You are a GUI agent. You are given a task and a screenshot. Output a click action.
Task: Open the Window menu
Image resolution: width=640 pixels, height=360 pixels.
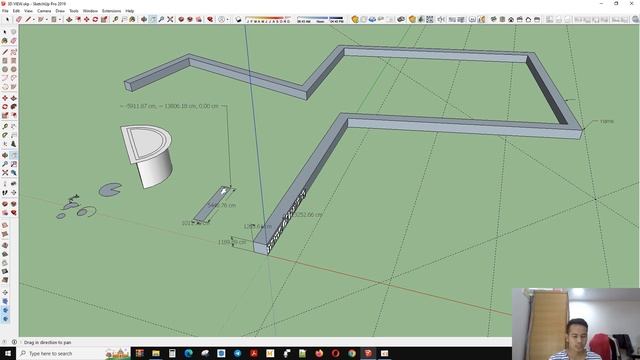click(90, 11)
